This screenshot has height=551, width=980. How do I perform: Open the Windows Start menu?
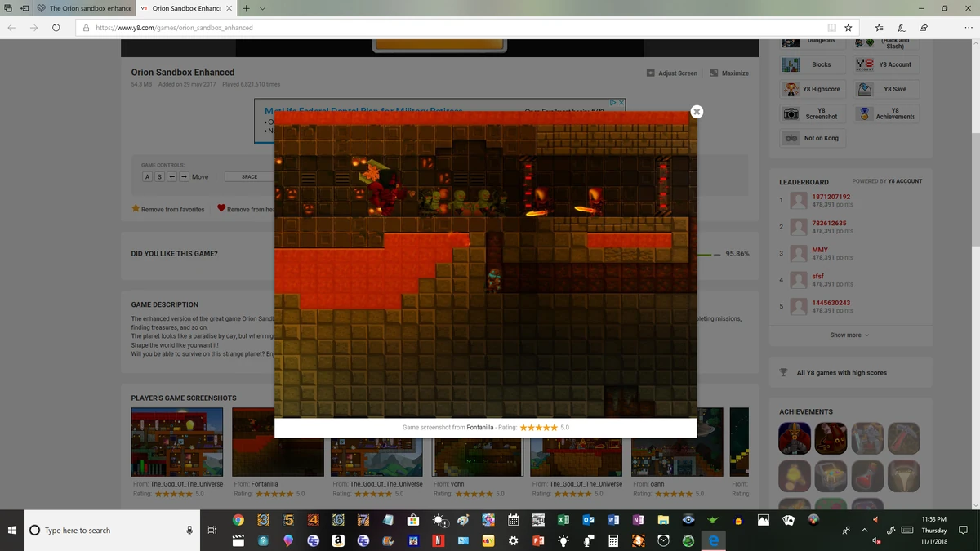[11, 530]
